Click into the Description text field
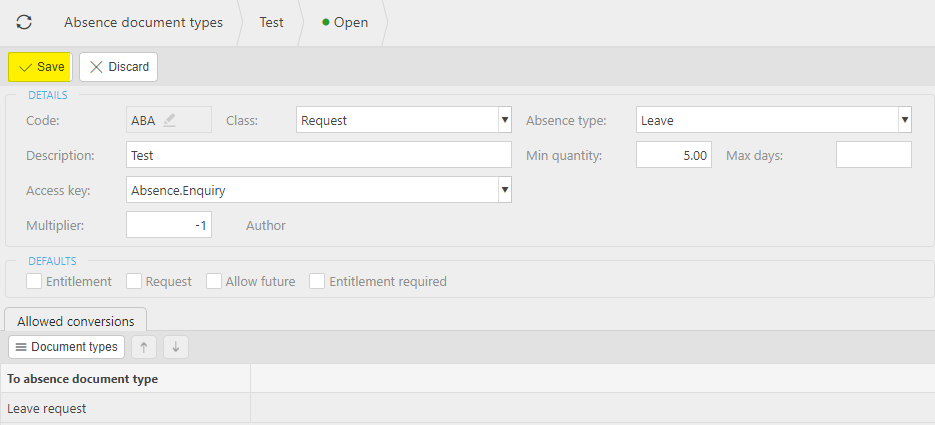Image resolution: width=935 pixels, height=425 pixels. point(319,155)
